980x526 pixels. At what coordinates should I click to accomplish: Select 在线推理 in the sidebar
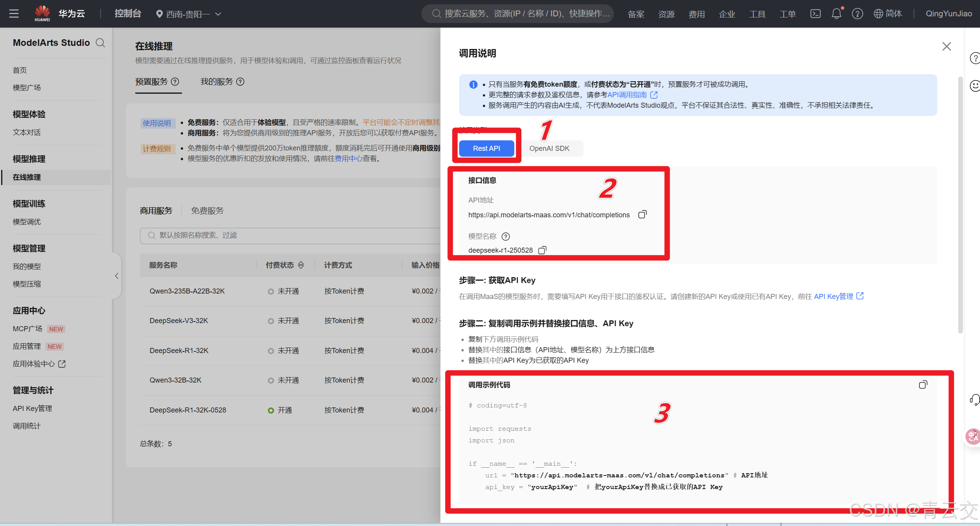(56, 177)
